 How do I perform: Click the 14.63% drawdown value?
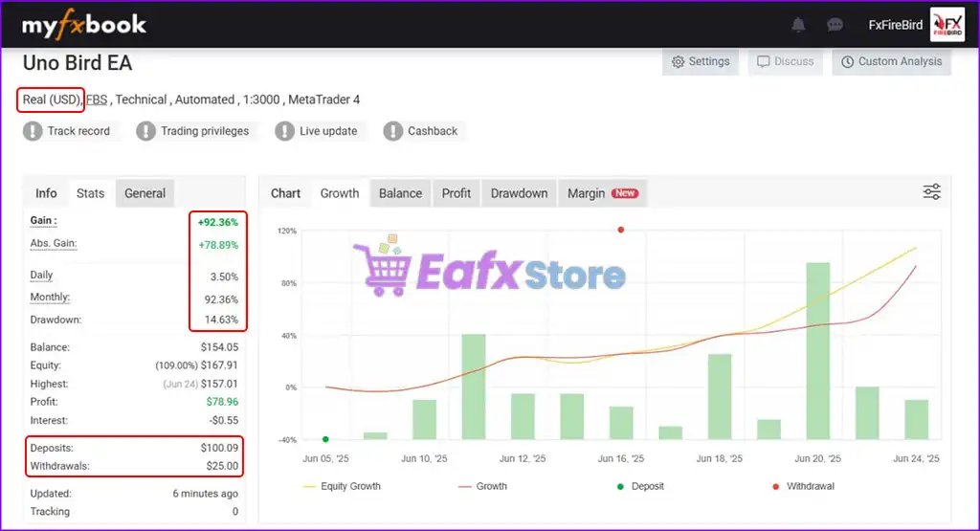coord(221,320)
